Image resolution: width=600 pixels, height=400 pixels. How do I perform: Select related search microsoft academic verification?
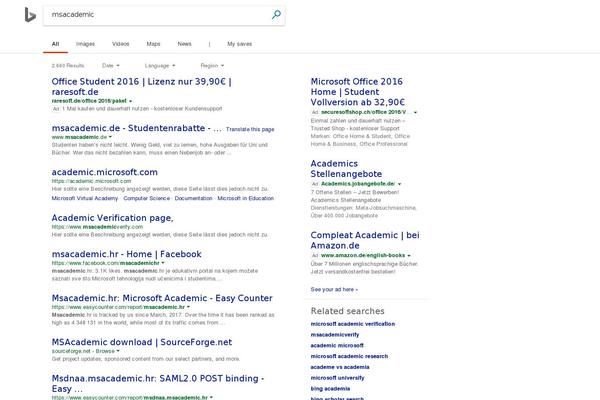pos(352,324)
